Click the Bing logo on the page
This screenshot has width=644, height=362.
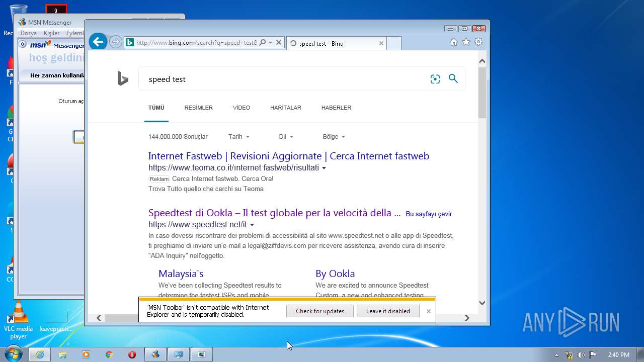(x=123, y=78)
